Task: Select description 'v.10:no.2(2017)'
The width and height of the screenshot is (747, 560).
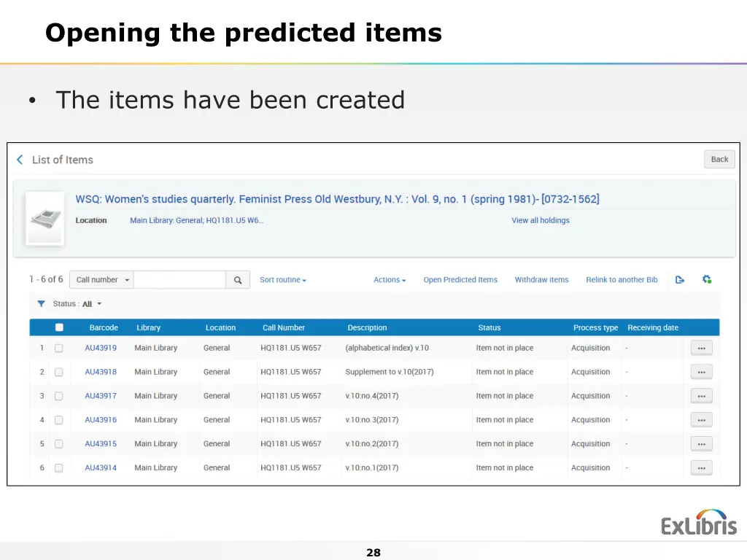Action: [x=371, y=444]
